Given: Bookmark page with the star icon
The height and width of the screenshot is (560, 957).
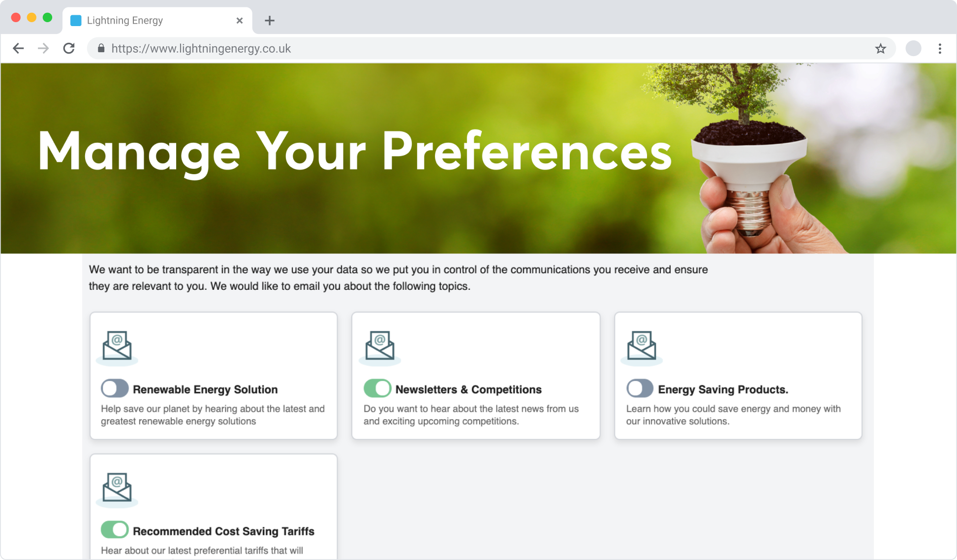Looking at the screenshot, I should (x=880, y=48).
